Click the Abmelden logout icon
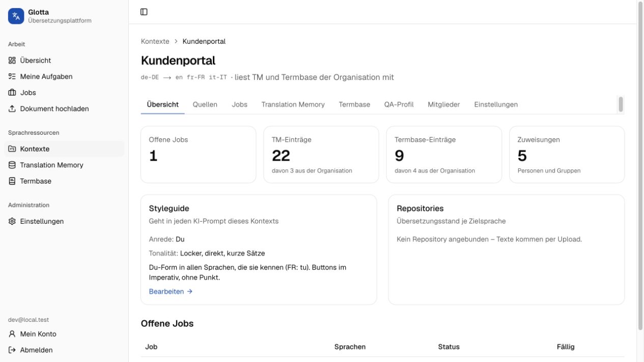Screen dimensions: 644x362 click(x=12, y=350)
